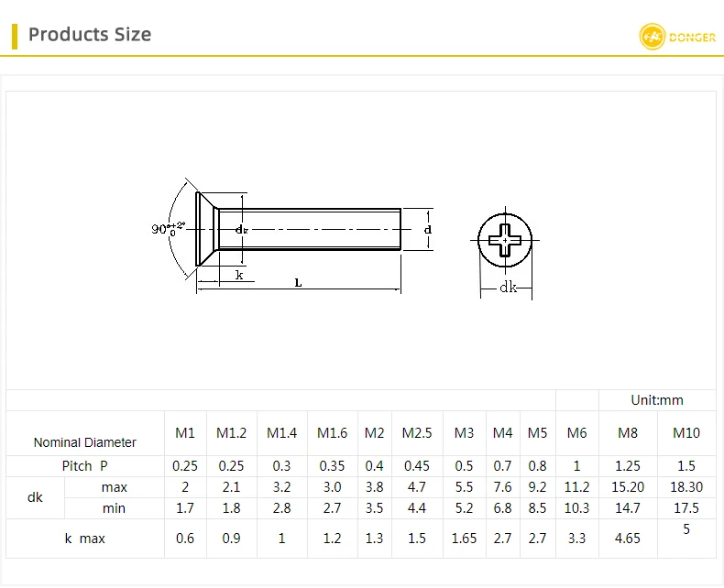Click k max value 0.9 for M1.2
724x588 pixels.
(x=231, y=539)
